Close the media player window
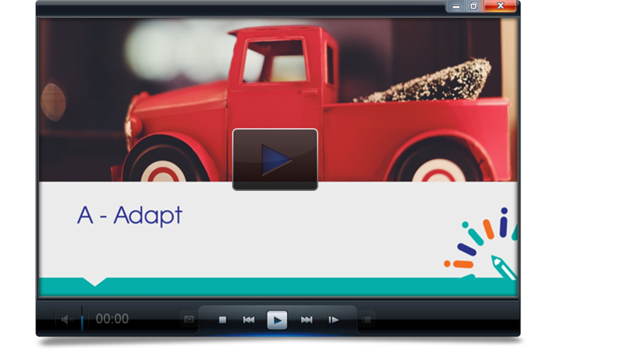Viewport: 624px width, 364px height. (500, 6)
